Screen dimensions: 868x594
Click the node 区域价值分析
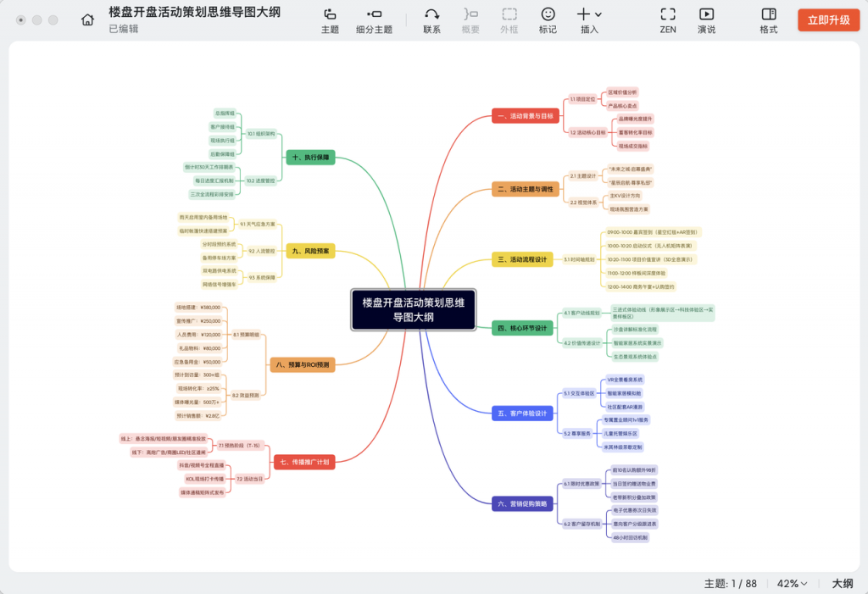coord(622,92)
